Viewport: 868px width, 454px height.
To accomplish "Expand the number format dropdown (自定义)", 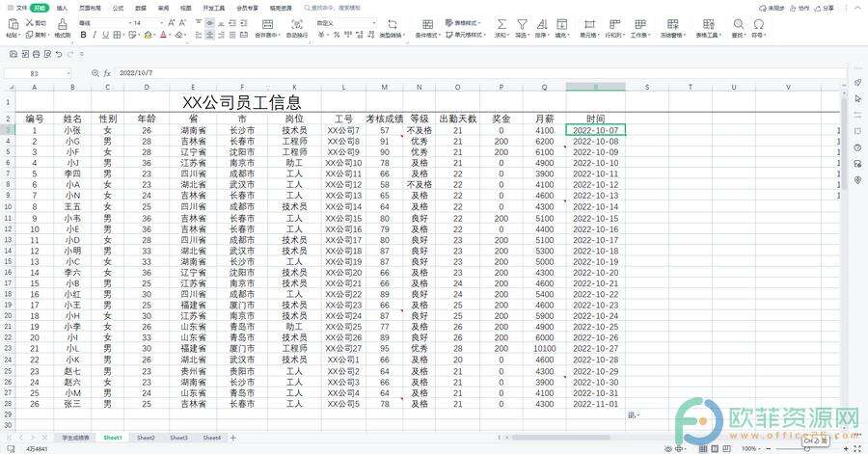I will tap(373, 22).
